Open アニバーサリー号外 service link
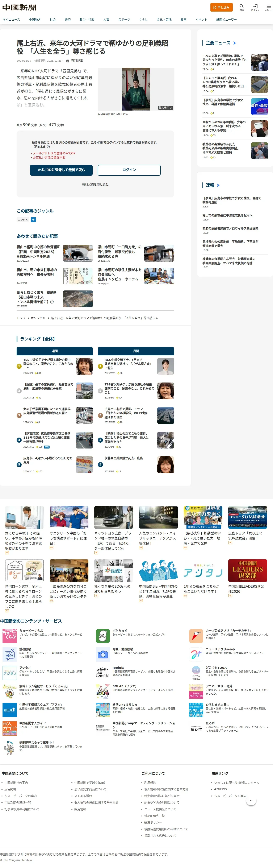This screenshot has width=273, height=868. pos(219,686)
